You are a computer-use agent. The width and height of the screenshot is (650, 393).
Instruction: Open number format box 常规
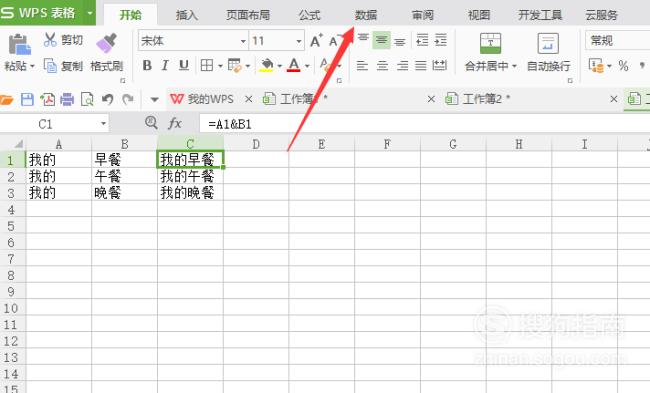coord(617,41)
